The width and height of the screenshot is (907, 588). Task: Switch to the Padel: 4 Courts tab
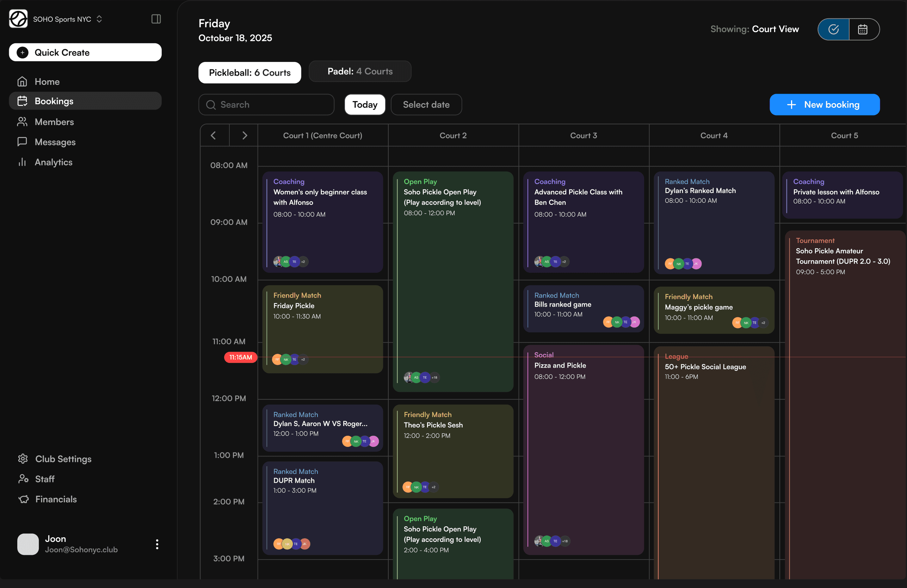click(360, 71)
